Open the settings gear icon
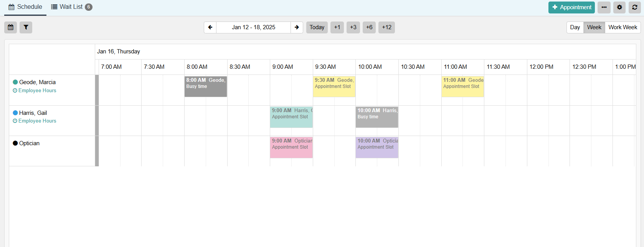 coord(619,7)
